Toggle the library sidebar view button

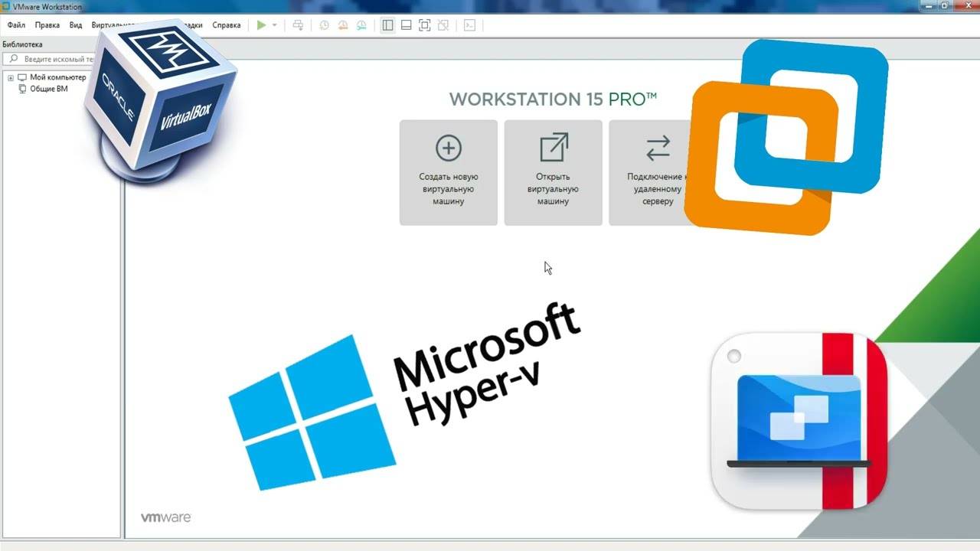coord(388,25)
